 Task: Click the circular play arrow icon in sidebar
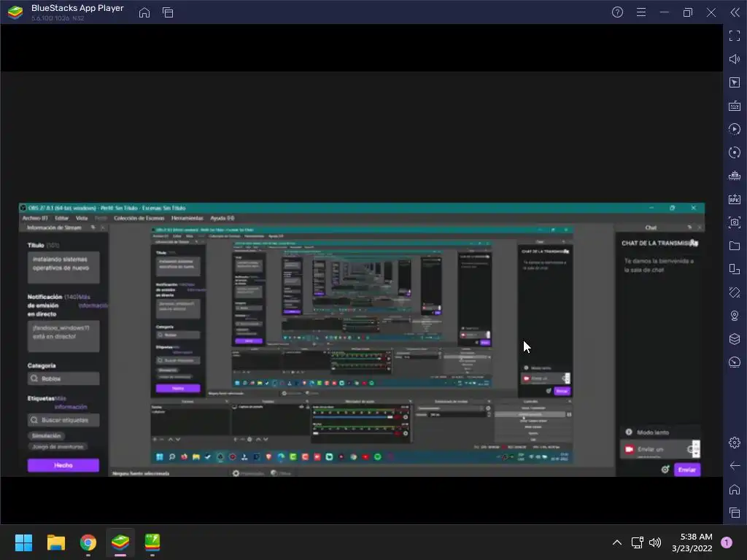(x=735, y=129)
